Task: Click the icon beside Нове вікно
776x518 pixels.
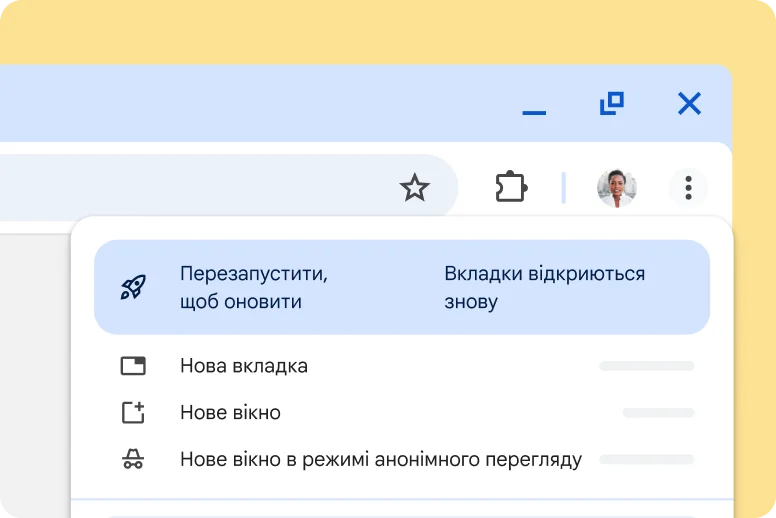Action: pos(133,413)
